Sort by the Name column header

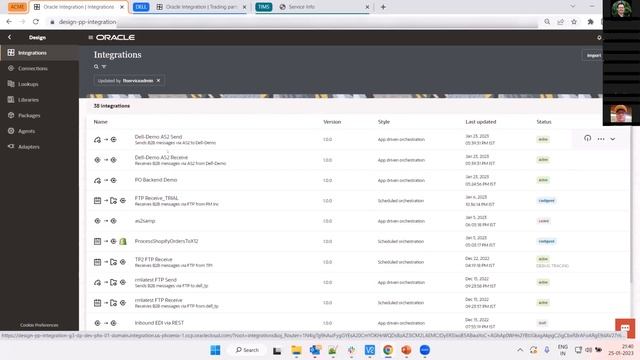100,122
